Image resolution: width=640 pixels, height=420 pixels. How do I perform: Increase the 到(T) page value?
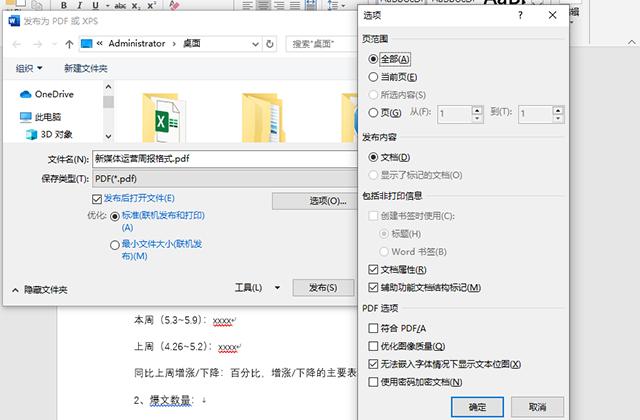[558, 110]
